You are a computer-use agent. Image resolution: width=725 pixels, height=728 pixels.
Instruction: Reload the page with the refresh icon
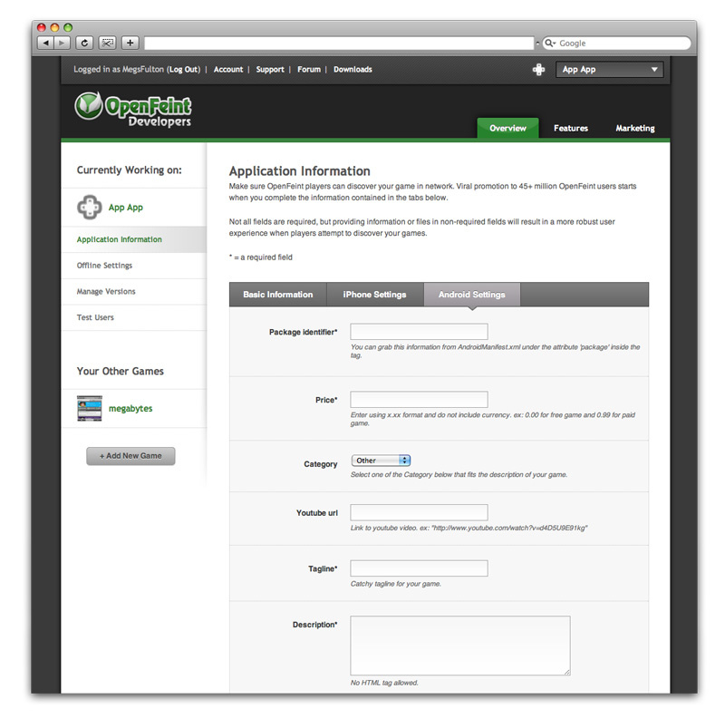point(84,44)
